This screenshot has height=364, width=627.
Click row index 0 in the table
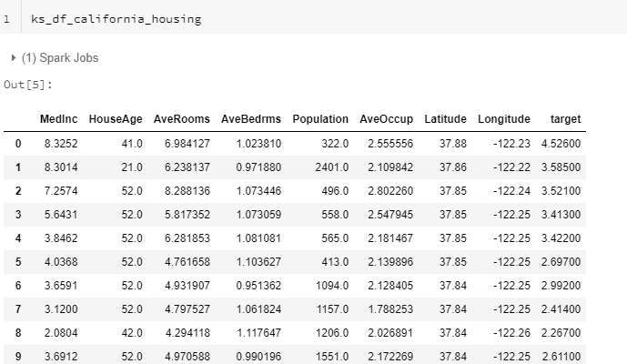click(x=18, y=144)
